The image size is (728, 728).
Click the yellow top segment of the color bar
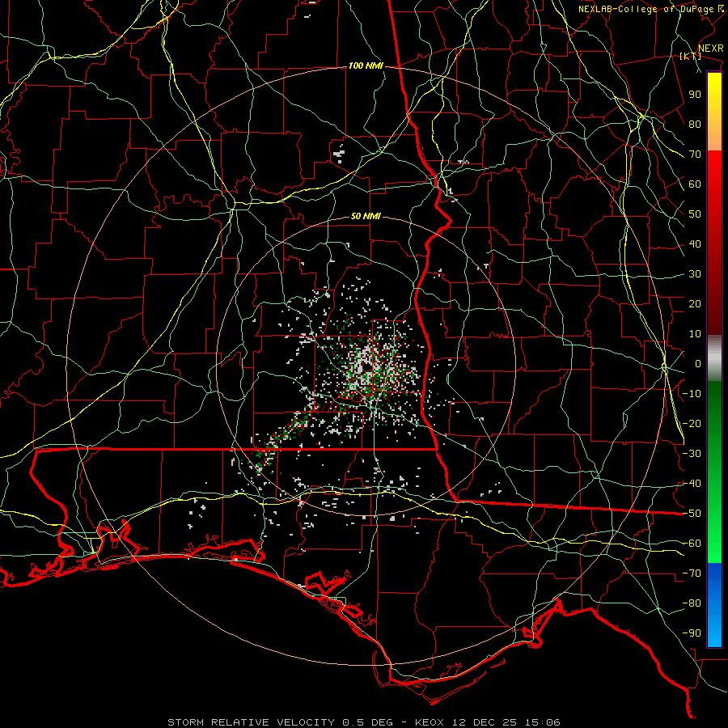[714, 99]
